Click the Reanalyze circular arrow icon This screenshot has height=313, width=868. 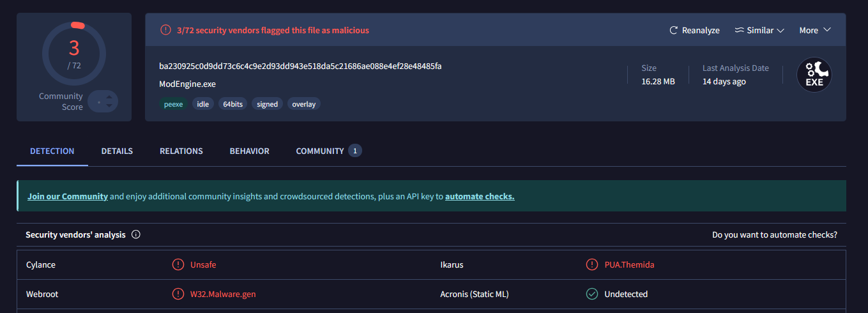(x=673, y=30)
